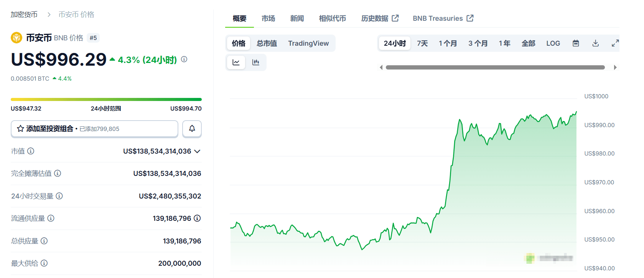Expand chart to fullscreen icon

[615, 43]
